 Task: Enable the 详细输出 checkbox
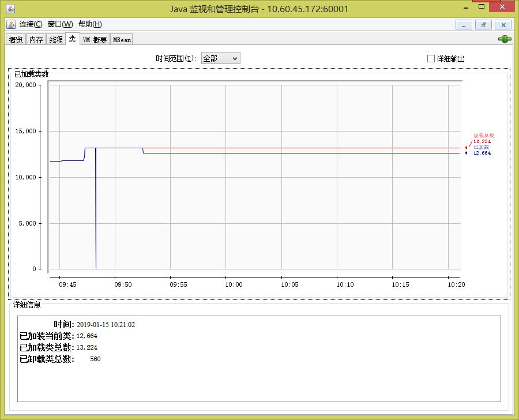[x=431, y=59]
